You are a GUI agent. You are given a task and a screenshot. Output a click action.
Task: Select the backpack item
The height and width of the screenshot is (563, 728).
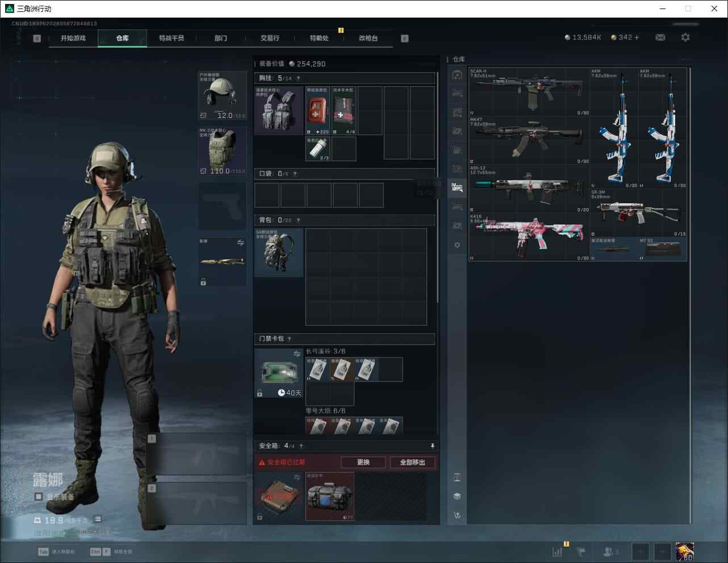pyautogui.click(x=279, y=253)
